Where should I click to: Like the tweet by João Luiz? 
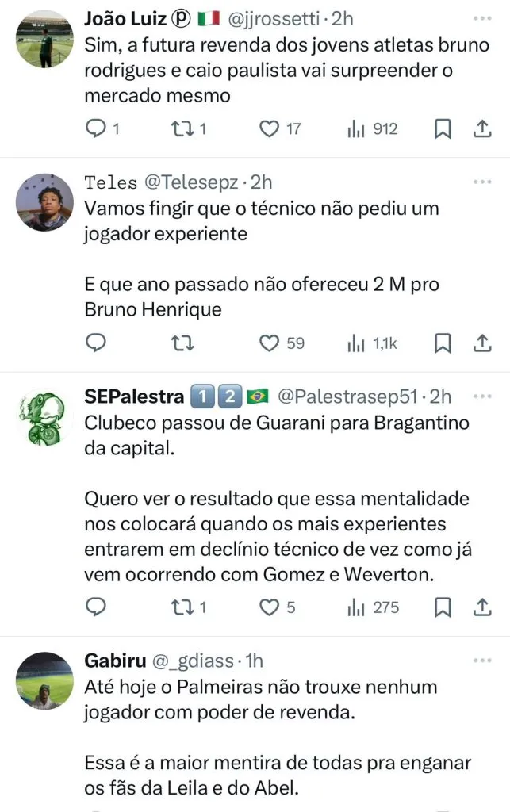(x=270, y=128)
